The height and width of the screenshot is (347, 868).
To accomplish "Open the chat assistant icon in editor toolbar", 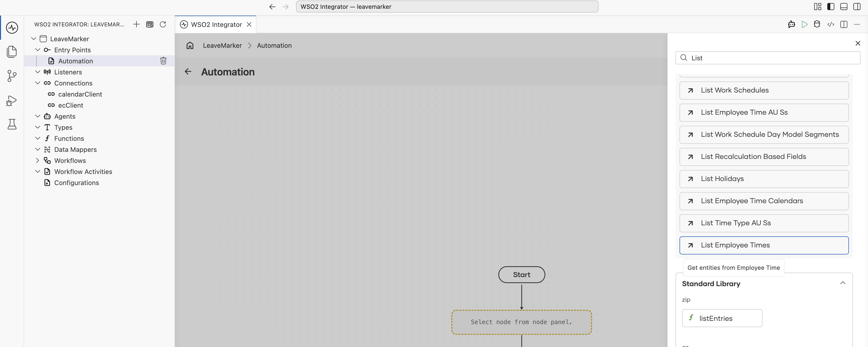I will pyautogui.click(x=792, y=24).
